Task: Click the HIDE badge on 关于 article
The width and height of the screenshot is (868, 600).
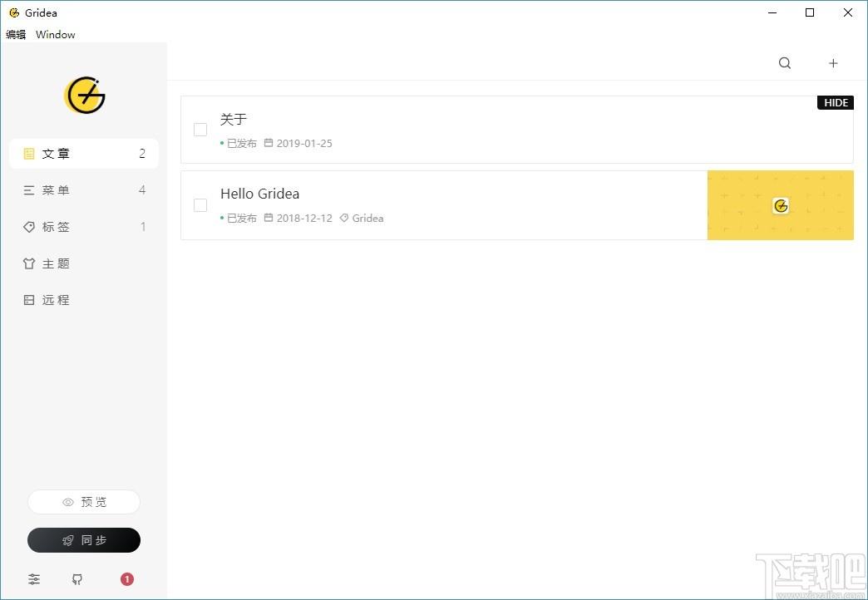Action: 836,103
